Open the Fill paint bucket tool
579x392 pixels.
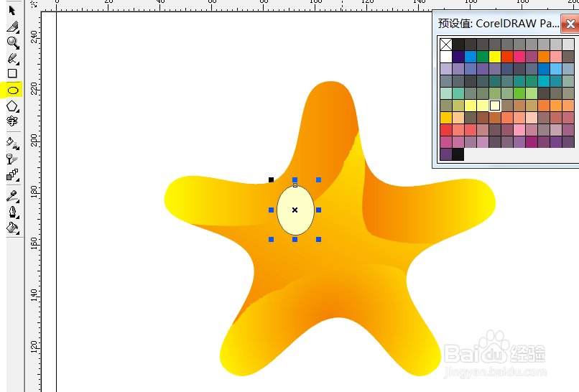pos(12,228)
